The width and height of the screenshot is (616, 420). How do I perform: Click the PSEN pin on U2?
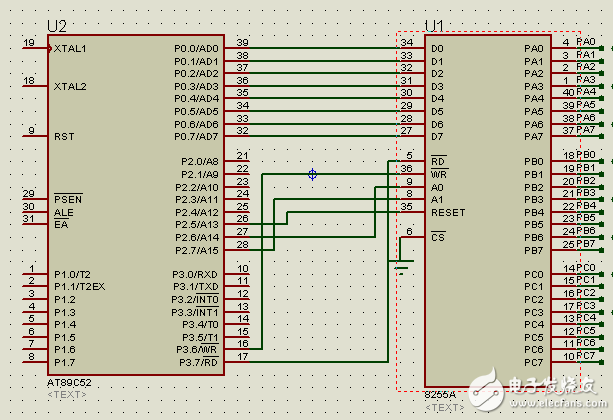tap(67, 197)
